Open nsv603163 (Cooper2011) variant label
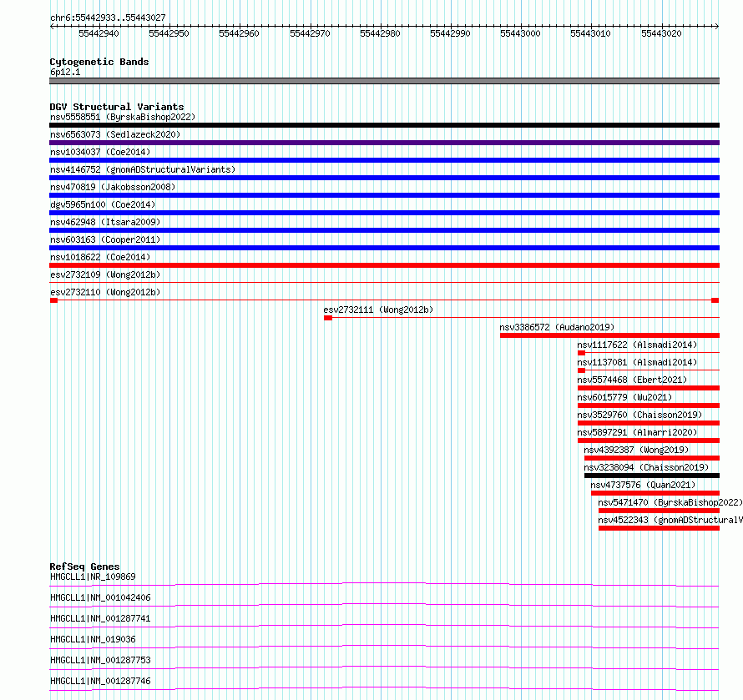The width and height of the screenshot is (743, 700). [105, 239]
